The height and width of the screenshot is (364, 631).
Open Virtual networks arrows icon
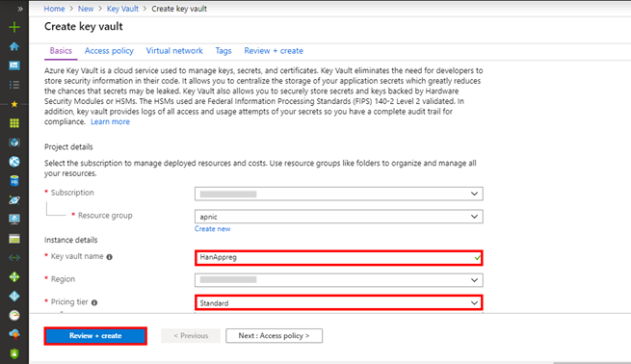(x=14, y=258)
